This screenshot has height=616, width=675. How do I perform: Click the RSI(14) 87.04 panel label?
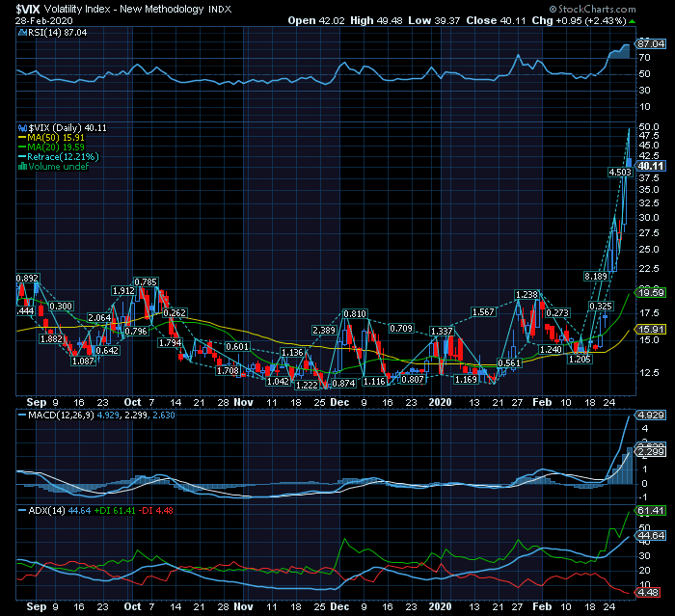pyautogui.click(x=57, y=32)
